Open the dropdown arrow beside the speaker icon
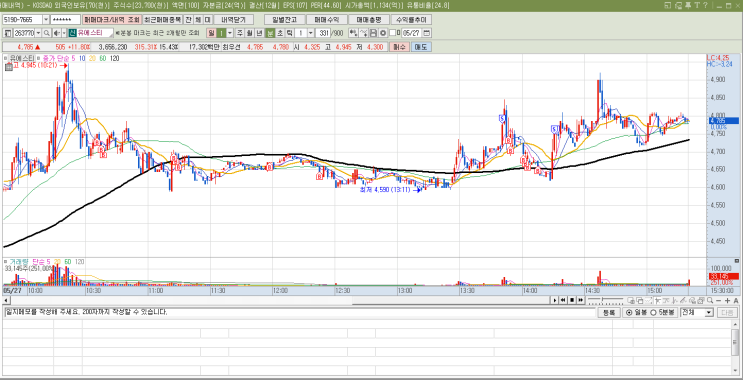Viewport: 743px width, 380px height. [64, 33]
